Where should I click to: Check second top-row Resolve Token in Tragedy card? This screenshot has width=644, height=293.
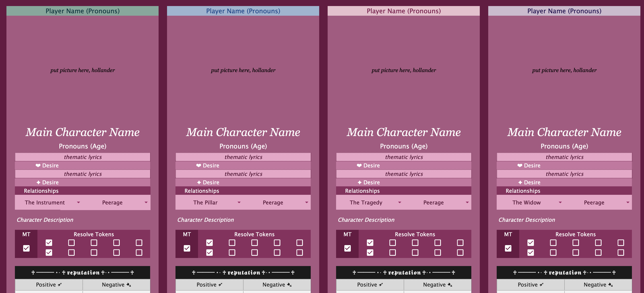(392, 242)
